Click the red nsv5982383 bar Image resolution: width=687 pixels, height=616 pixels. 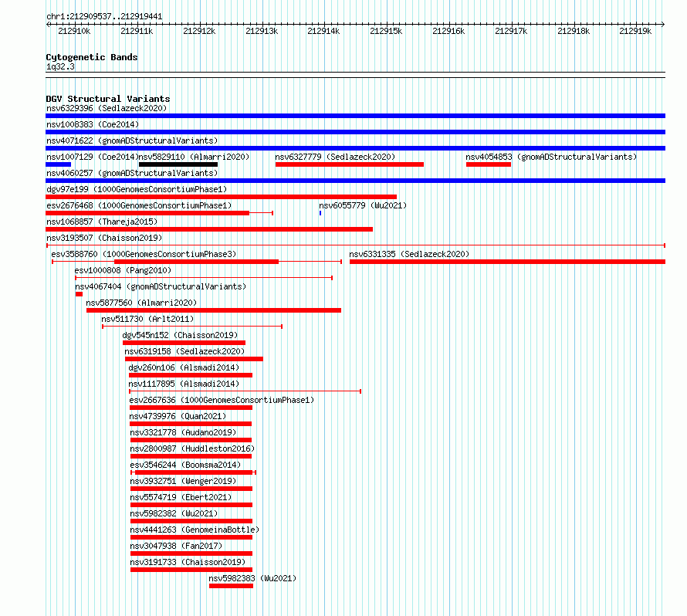click(x=232, y=586)
